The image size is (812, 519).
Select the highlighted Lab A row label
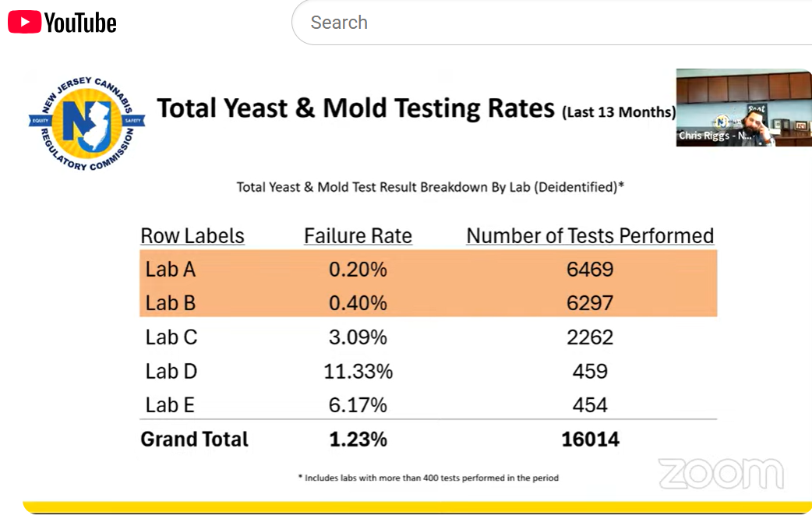[x=171, y=270]
